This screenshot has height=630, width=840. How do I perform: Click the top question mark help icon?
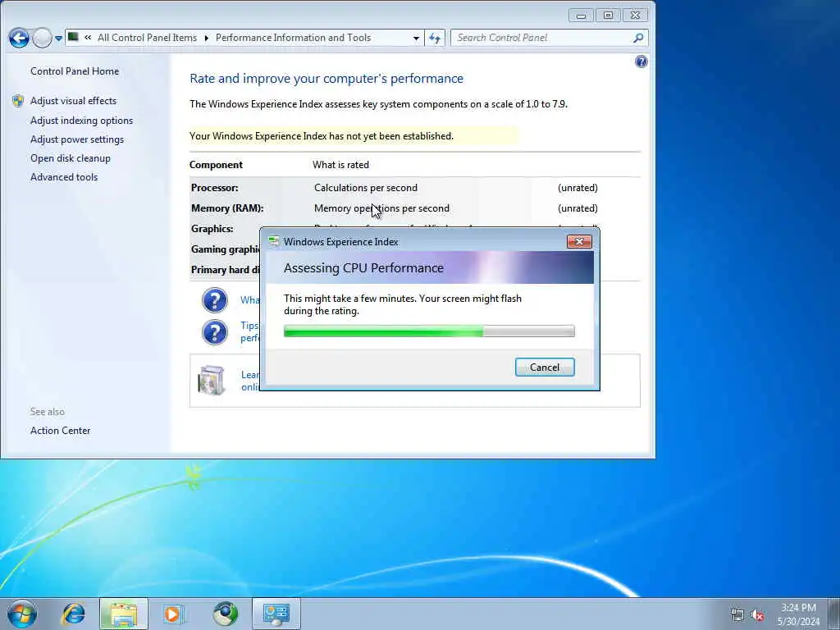click(x=215, y=300)
